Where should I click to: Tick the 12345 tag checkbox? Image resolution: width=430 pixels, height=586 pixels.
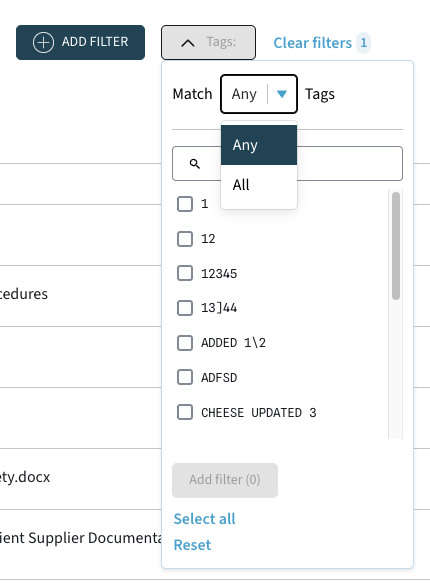click(x=185, y=273)
